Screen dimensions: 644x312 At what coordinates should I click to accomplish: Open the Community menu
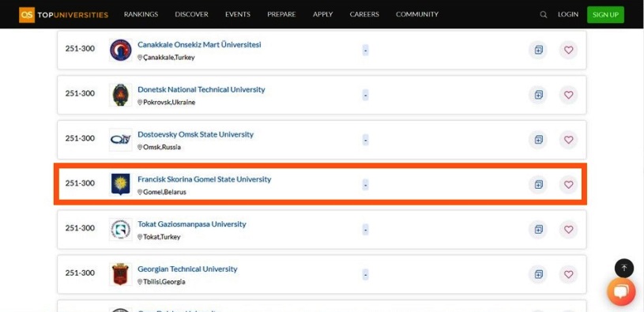pos(417,14)
